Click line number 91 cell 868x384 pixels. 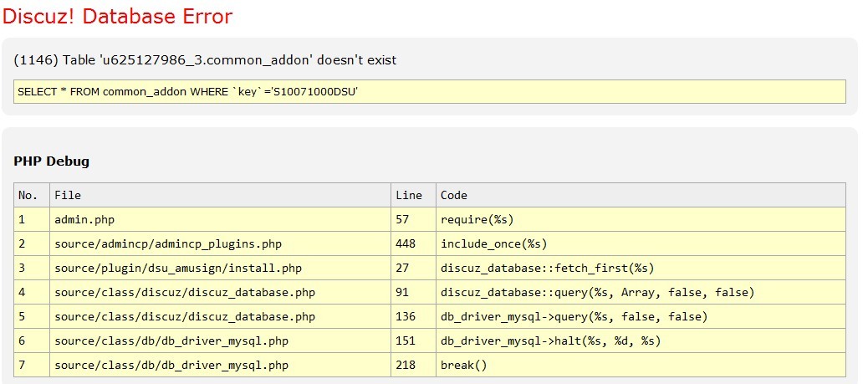click(402, 292)
